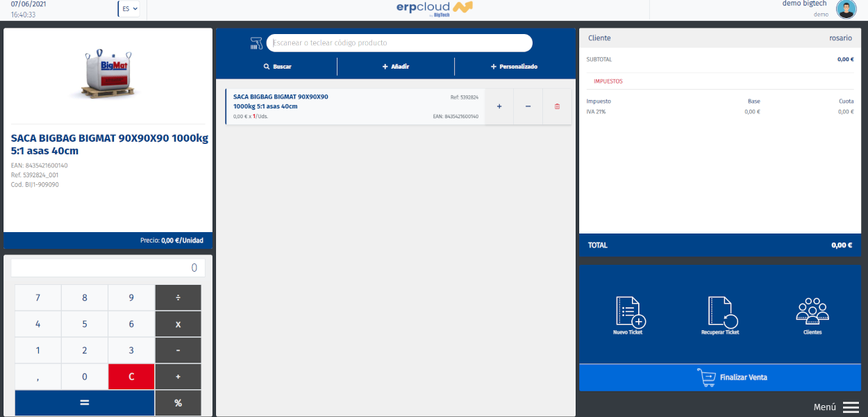
Task: Focus the product code scan field
Action: coord(399,43)
